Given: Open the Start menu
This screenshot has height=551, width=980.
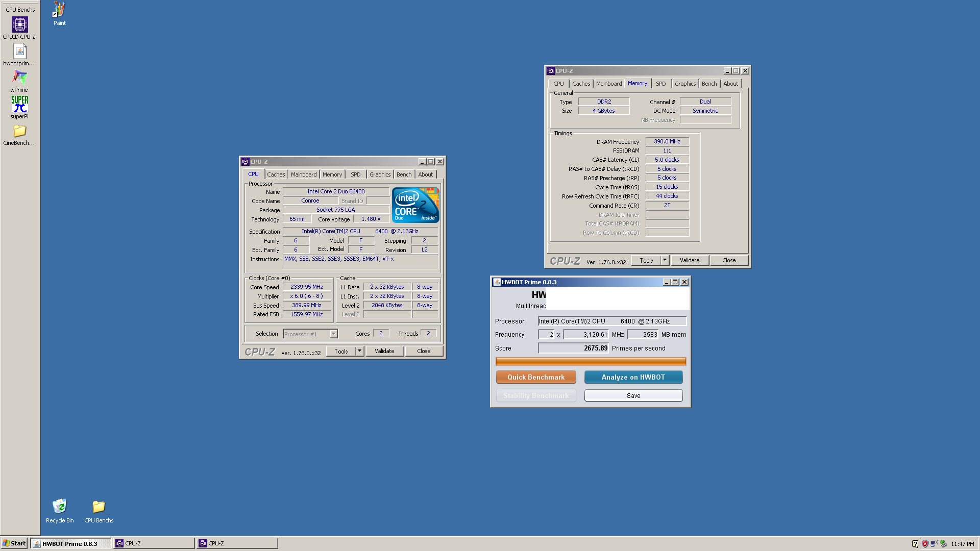Looking at the screenshot, I should click(x=14, y=543).
